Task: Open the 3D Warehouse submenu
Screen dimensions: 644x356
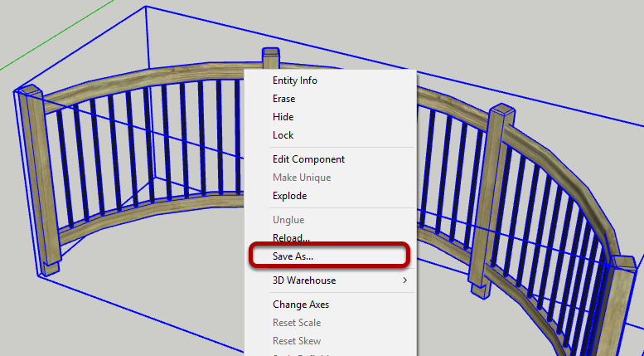Action: 304,280
